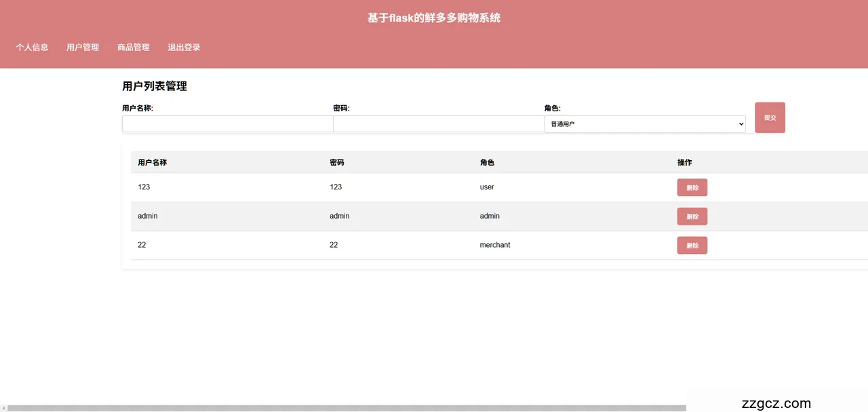868x412 pixels.
Task: Go to 用户管理 in the navigation bar
Action: click(x=83, y=48)
